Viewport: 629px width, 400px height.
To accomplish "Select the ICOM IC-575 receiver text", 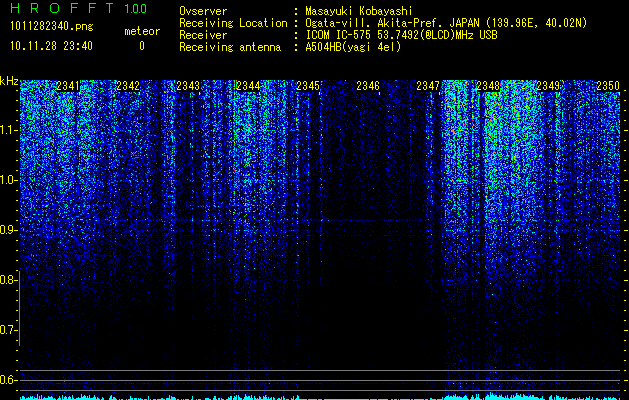I will click(x=402, y=35).
